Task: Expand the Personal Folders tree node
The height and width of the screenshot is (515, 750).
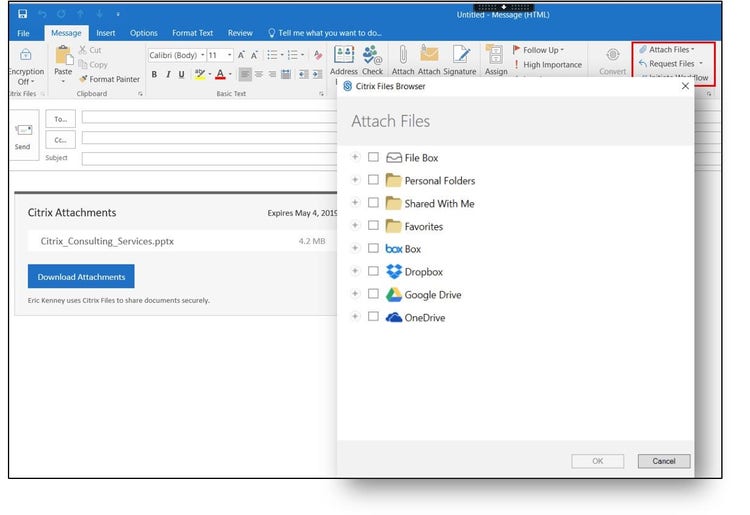Action: point(355,180)
